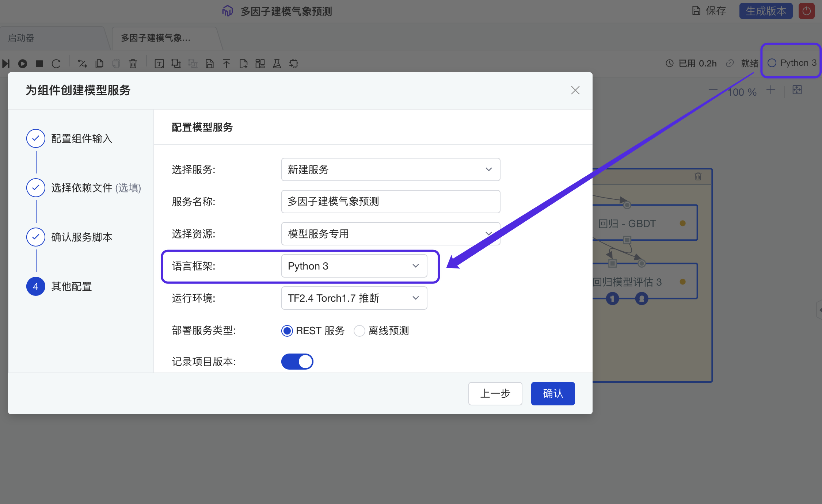Click the chip-shaped model service icon in the toolbar
The width and height of the screenshot is (822, 504).
294,64
